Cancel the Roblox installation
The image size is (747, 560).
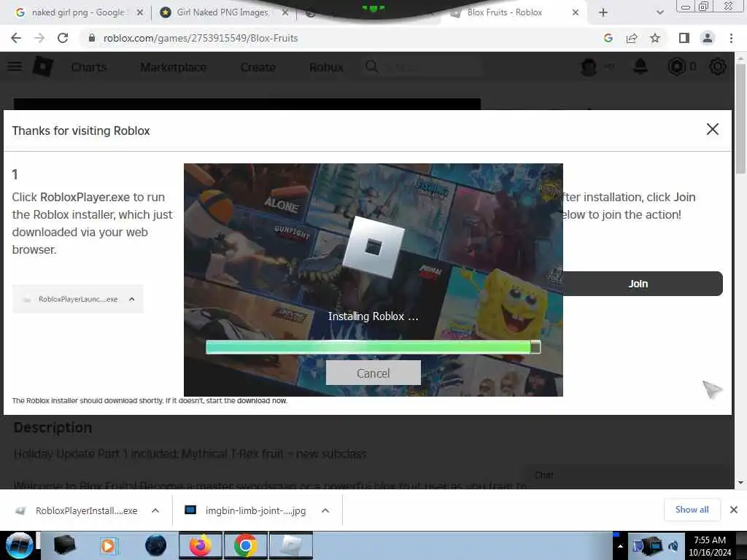coord(373,373)
